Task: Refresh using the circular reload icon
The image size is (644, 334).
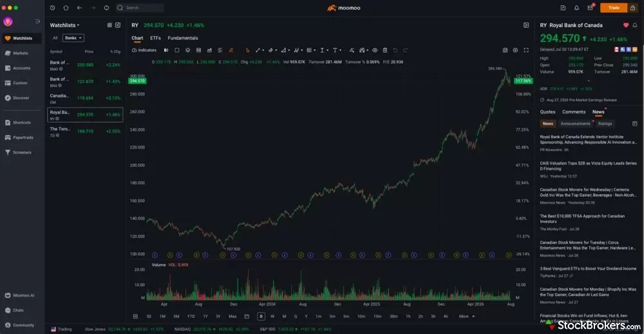Action: (x=107, y=8)
